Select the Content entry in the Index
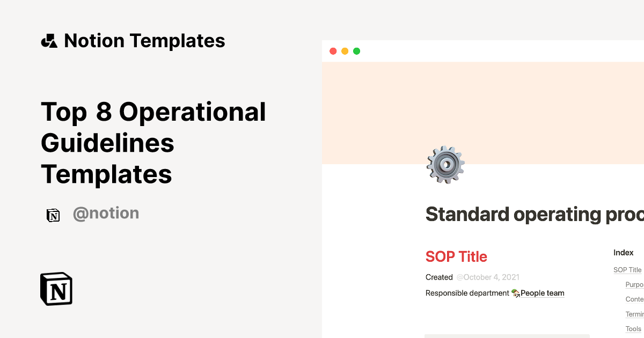The width and height of the screenshot is (644, 338). pyautogui.click(x=634, y=299)
